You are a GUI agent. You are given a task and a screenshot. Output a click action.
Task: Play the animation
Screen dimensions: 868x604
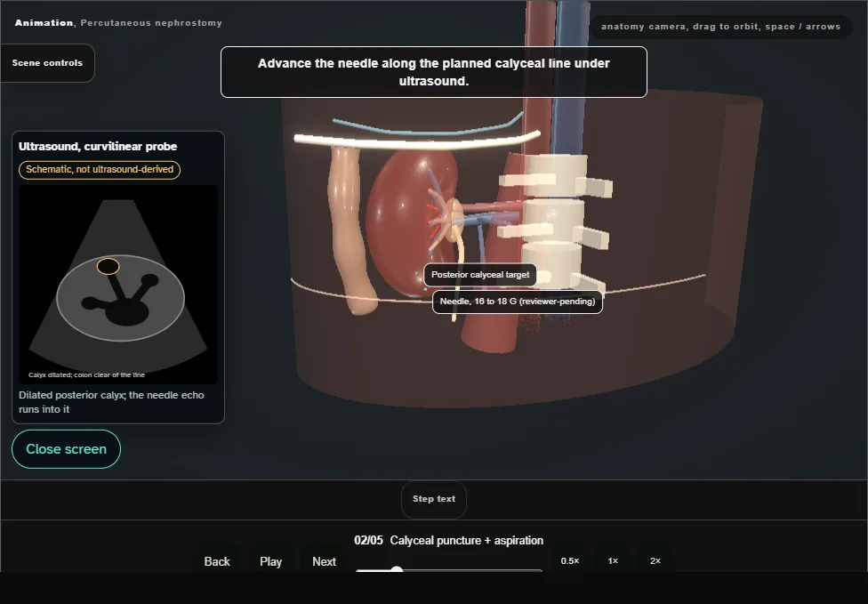pos(270,561)
